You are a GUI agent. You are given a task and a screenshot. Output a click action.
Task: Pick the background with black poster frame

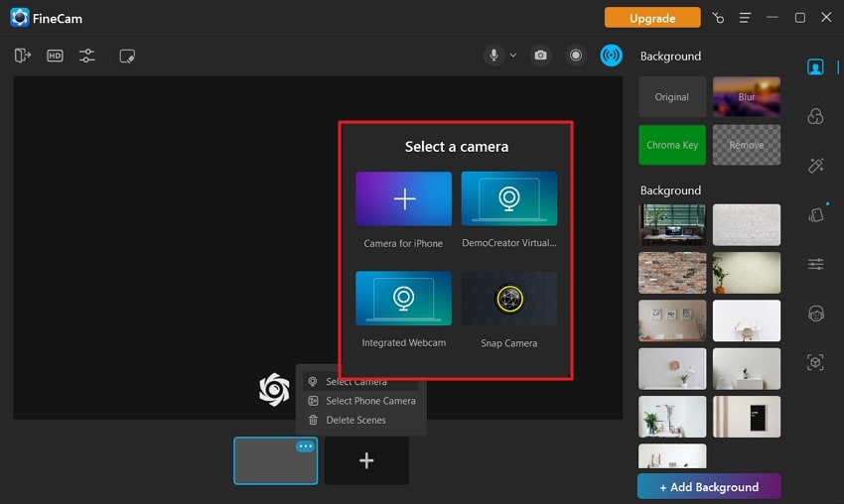[747, 417]
